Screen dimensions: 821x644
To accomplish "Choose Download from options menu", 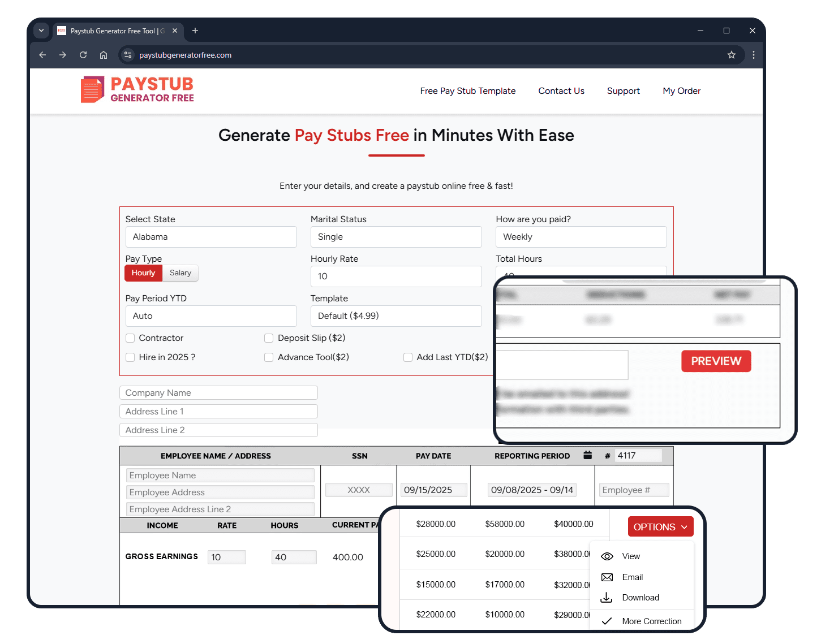I will 642,598.
